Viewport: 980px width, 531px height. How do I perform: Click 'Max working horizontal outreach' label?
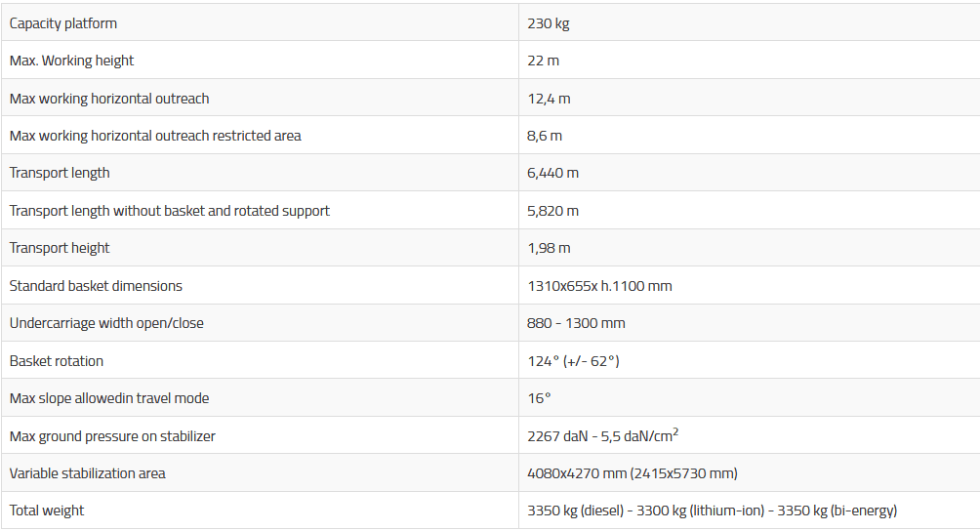(109, 99)
